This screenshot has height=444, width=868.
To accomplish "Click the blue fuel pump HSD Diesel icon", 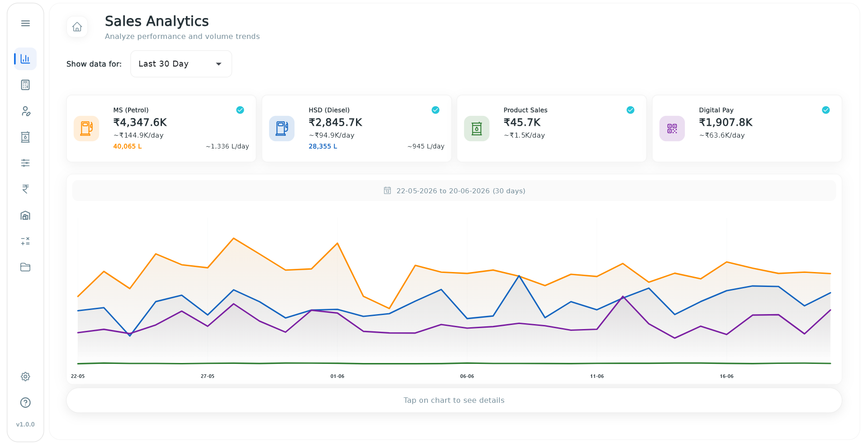I will [282, 129].
